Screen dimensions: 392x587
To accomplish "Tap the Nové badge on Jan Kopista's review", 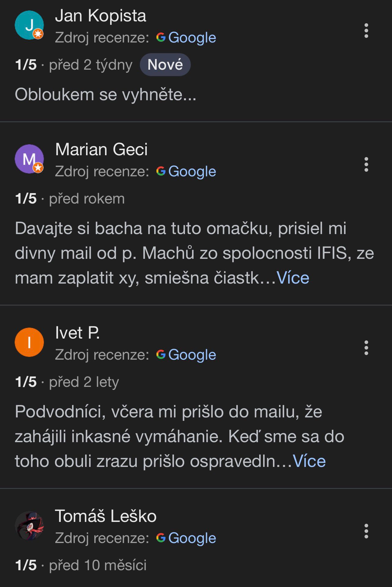I will [165, 65].
